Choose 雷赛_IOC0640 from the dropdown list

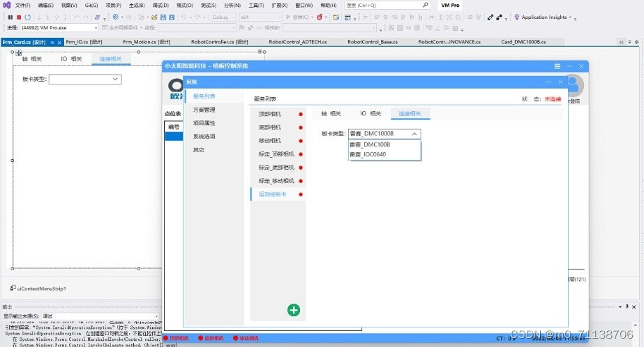click(384, 154)
